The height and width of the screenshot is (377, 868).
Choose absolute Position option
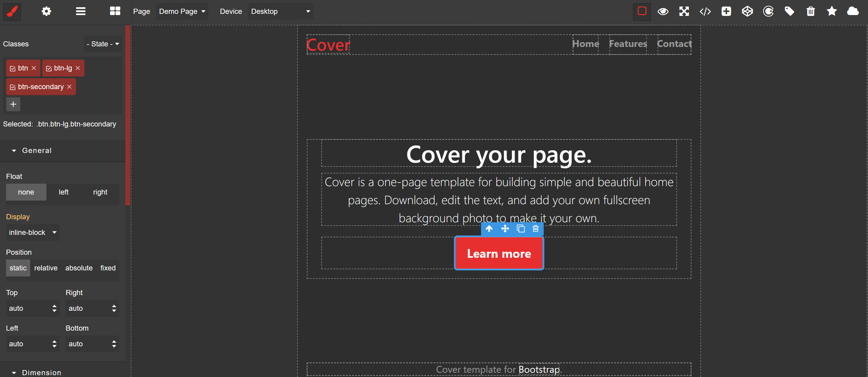click(79, 268)
